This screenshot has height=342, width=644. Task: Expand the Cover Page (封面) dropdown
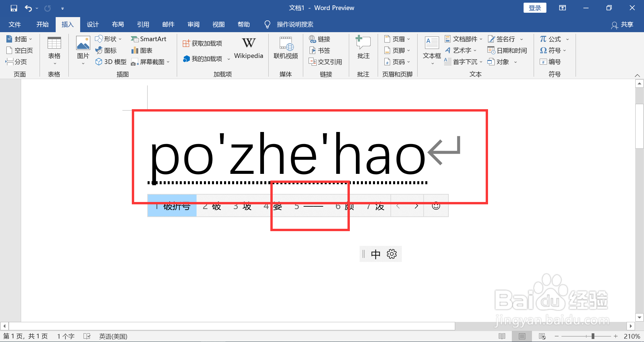coord(30,39)
